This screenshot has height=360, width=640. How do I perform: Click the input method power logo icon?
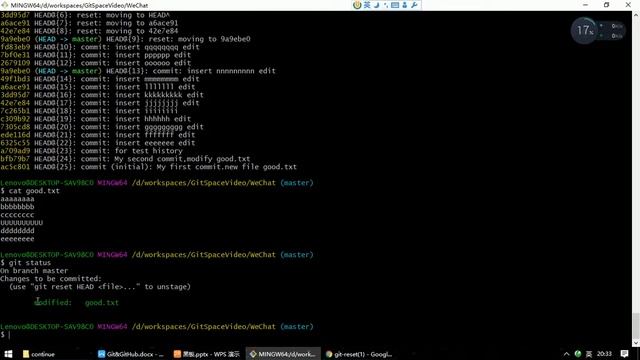click(357, 5)
